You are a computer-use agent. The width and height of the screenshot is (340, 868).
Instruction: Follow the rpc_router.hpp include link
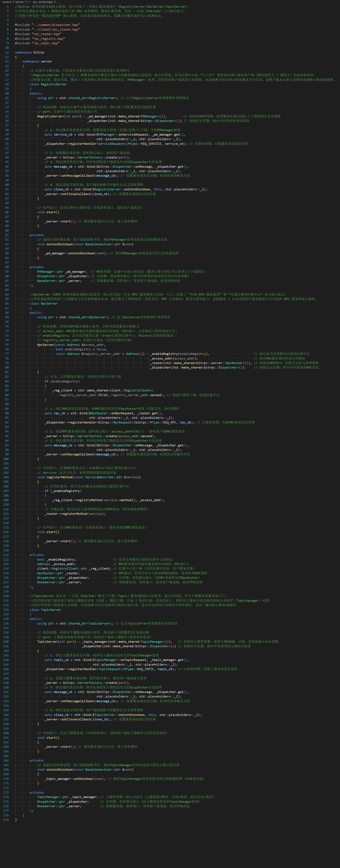[46, 34]
